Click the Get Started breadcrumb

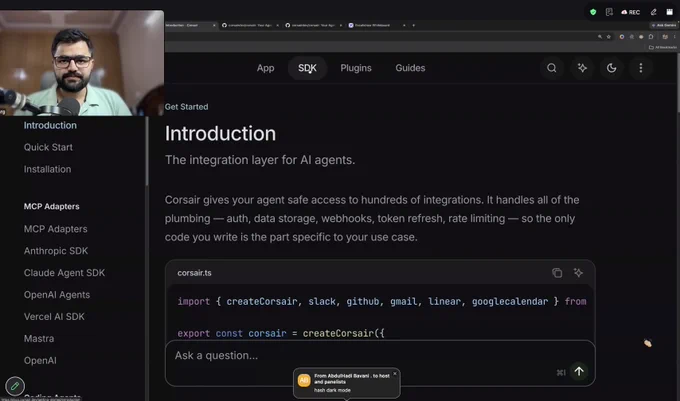click(186, 107)
